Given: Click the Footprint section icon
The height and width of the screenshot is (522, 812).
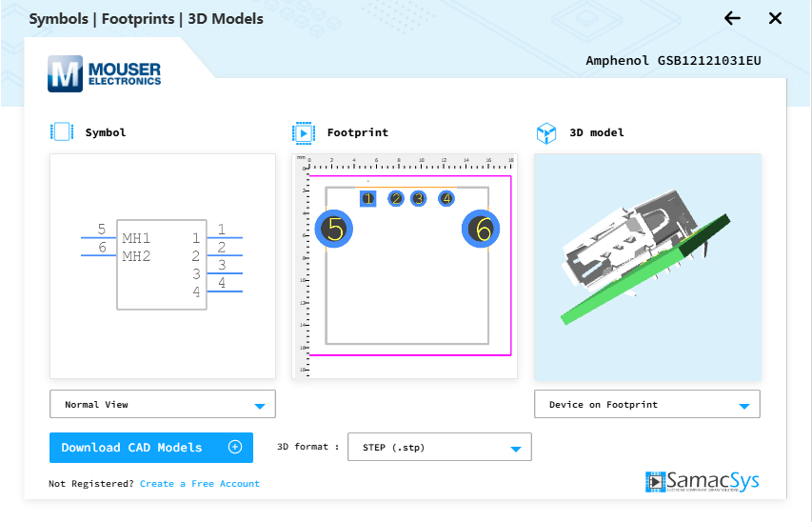Looking at the screenshot, I should [304, 133].
